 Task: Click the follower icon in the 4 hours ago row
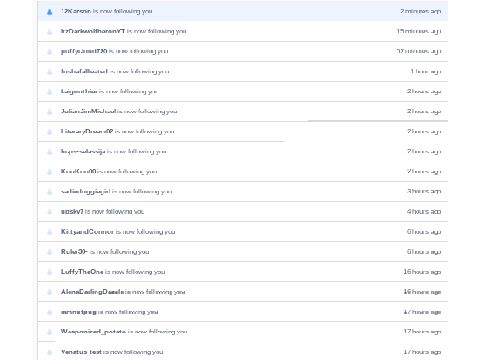tap(49, 212)
